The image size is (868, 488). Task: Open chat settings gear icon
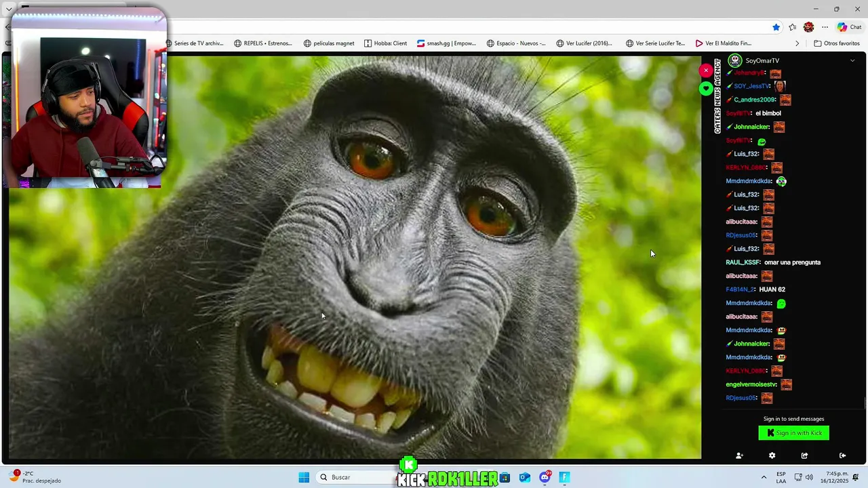(772, 455)
